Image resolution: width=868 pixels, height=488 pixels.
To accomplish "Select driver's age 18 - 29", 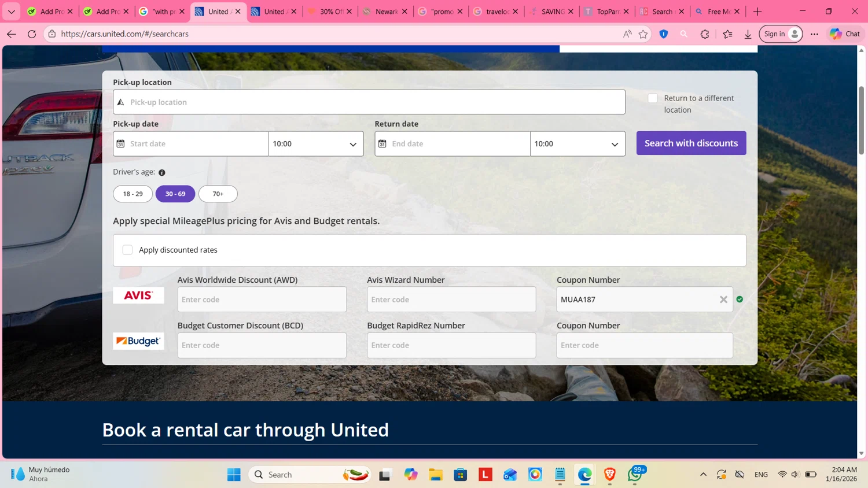I will (x=133, y=194).
